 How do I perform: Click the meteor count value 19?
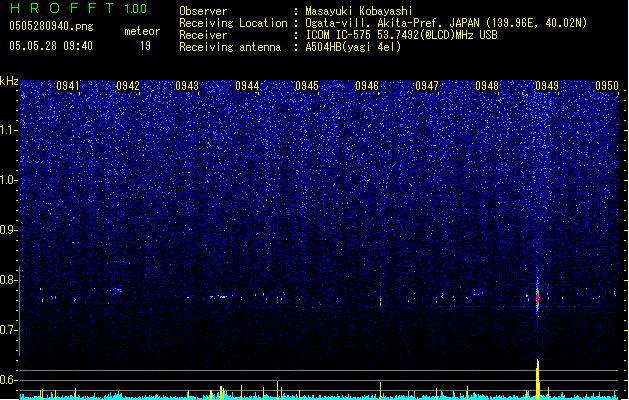point(145,46)
